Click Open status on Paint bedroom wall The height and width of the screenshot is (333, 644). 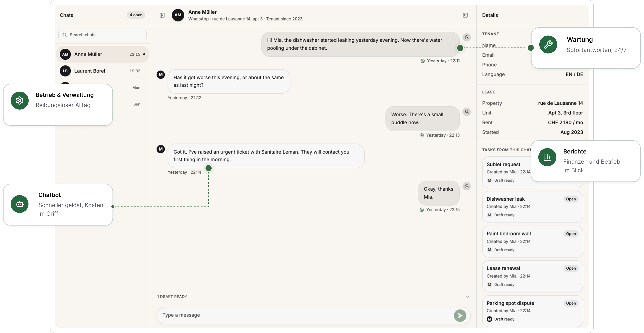click(x=571, y=234)
